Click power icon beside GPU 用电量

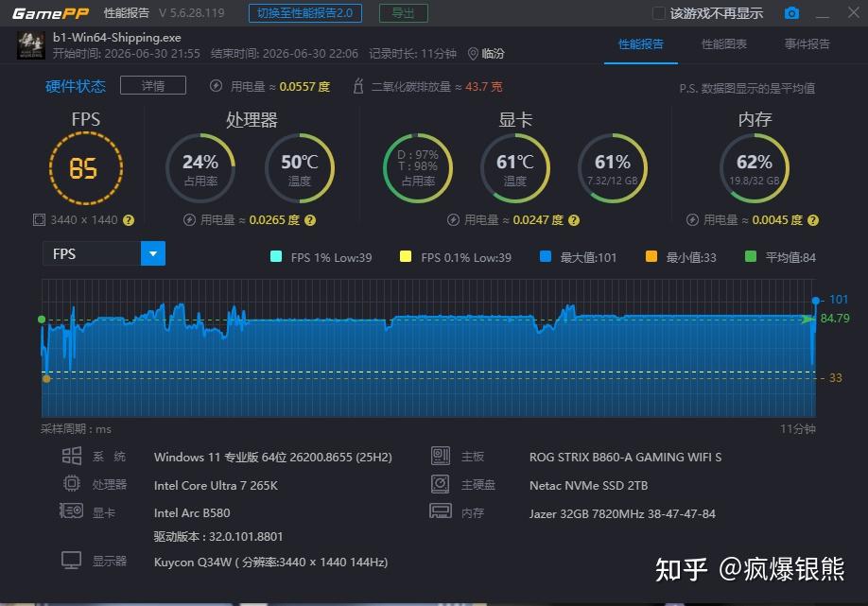point(453,220)
